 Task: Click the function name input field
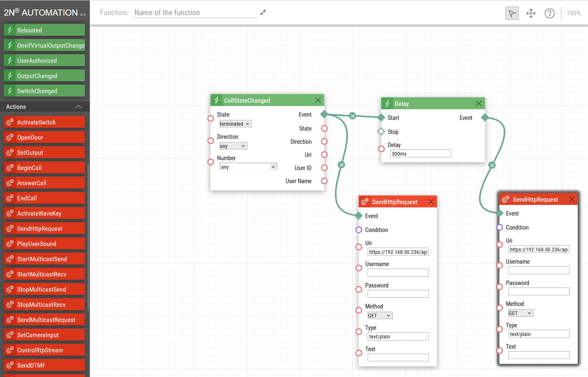196,13
